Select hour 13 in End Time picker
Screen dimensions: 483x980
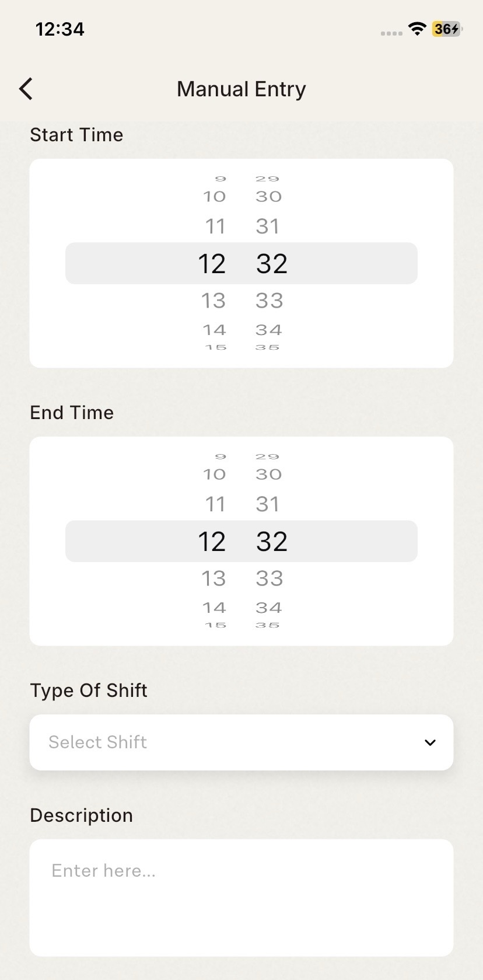213,578
